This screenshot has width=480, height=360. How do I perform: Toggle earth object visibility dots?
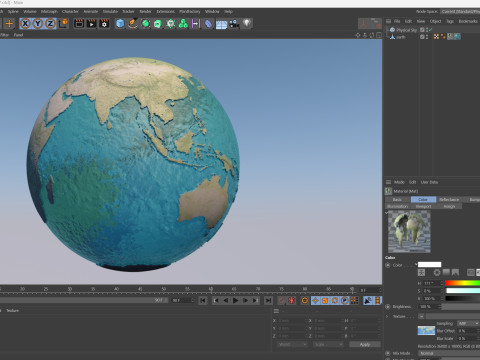(427, 37)
